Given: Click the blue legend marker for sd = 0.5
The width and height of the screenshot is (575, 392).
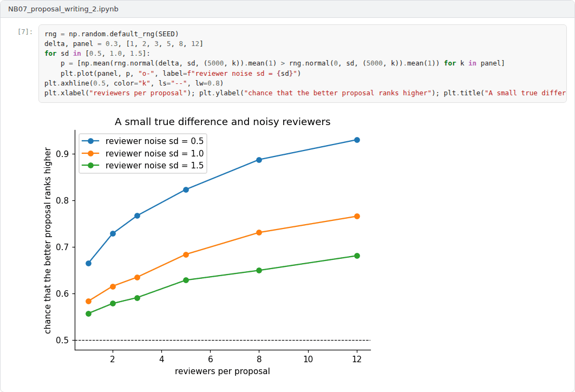Looking at the screenshot, I should [x=90, y=141].
